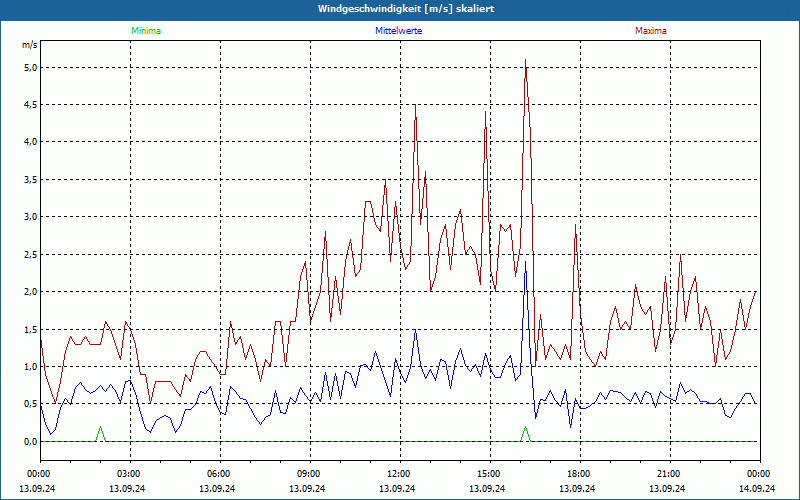Click the 09:00 time axis label

[x=310, y=474]
